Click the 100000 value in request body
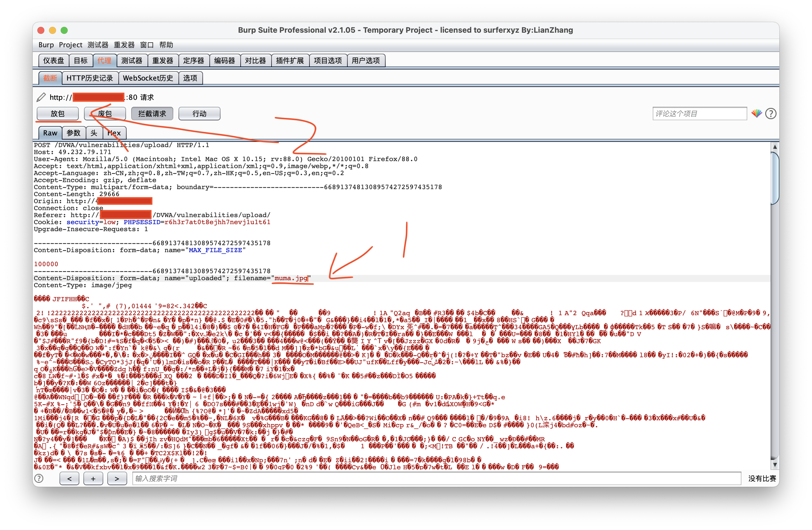This screenshot has width=812, height=530. [46, 264]
